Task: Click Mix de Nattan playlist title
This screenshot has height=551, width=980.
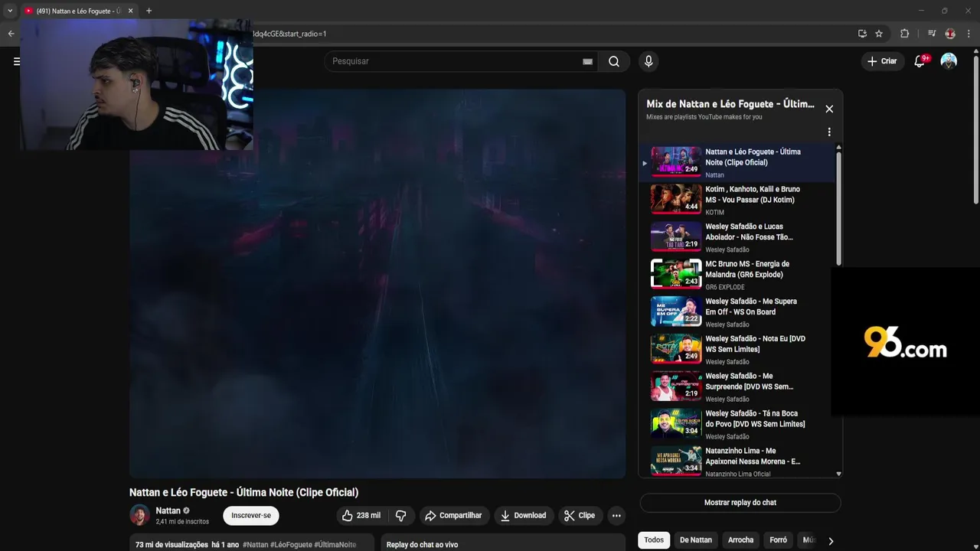Action: 730,104
